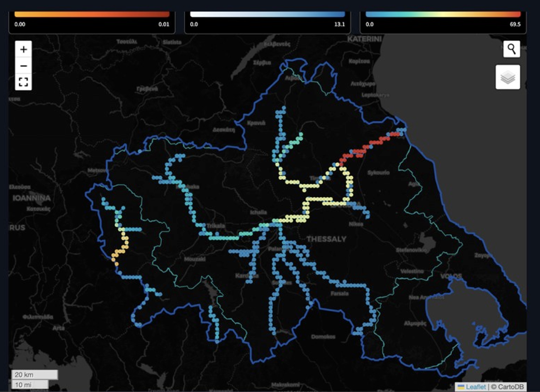The width and height of the screenshot is (540, 392).
Task: Click the orange-red 0.00–0.01 legend gradient
Action: point(92,15)
